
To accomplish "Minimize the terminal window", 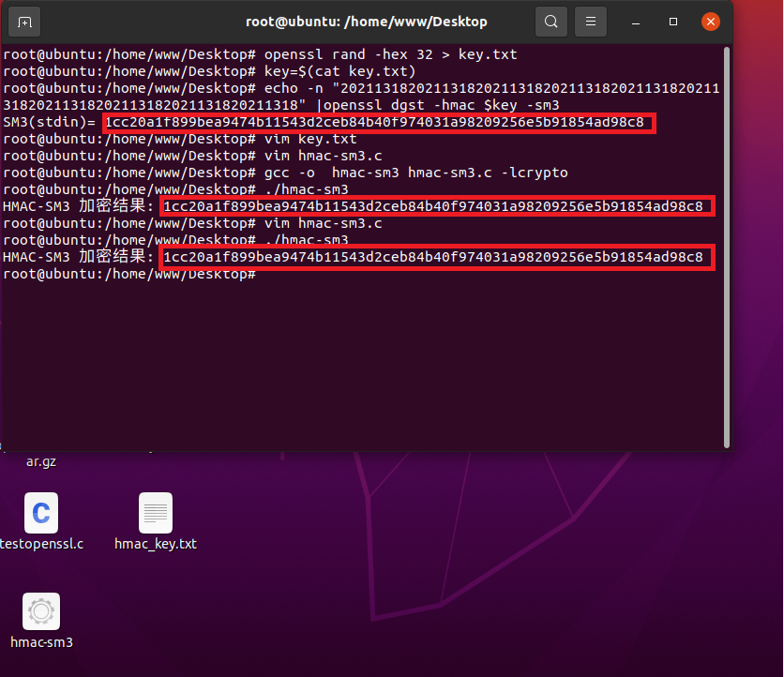I will click(x=636, y=22).
